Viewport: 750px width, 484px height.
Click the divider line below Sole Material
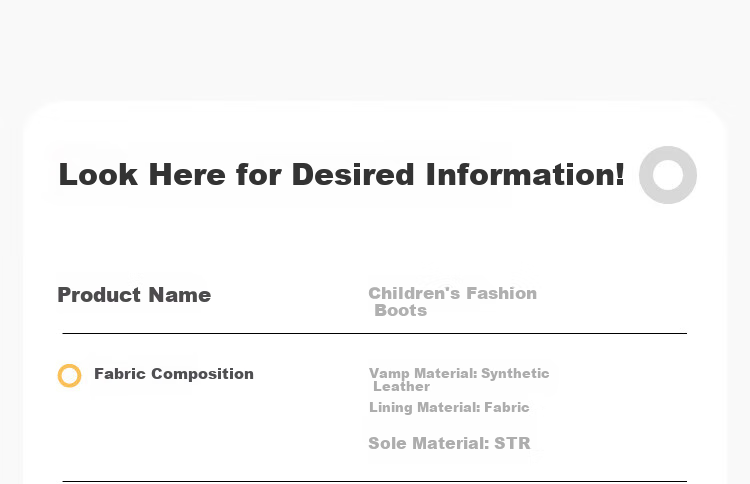point(375,481)
